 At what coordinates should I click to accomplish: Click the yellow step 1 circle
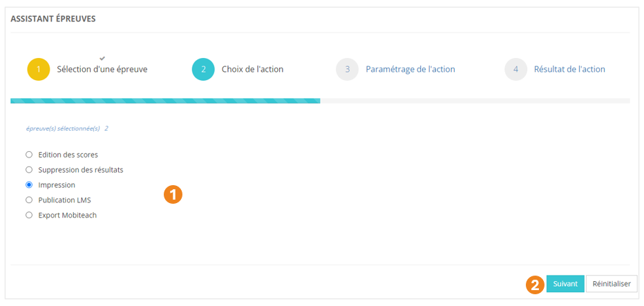(39, 70)
